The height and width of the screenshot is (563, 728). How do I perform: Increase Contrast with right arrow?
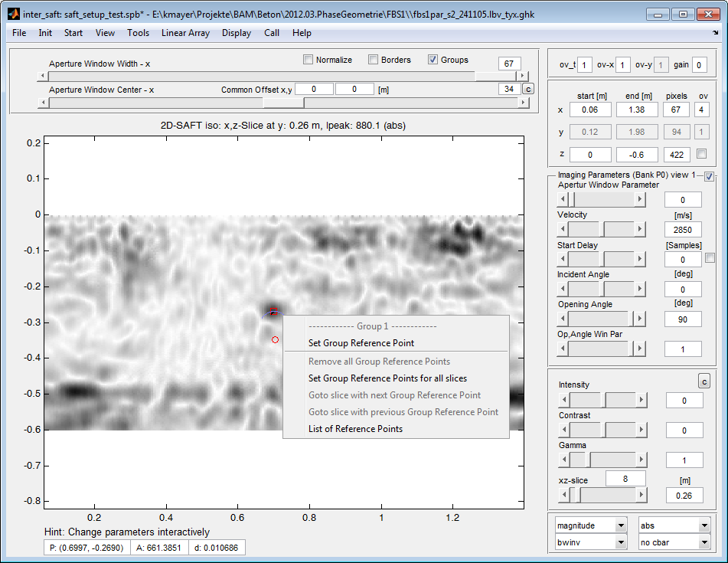point(641,430)
